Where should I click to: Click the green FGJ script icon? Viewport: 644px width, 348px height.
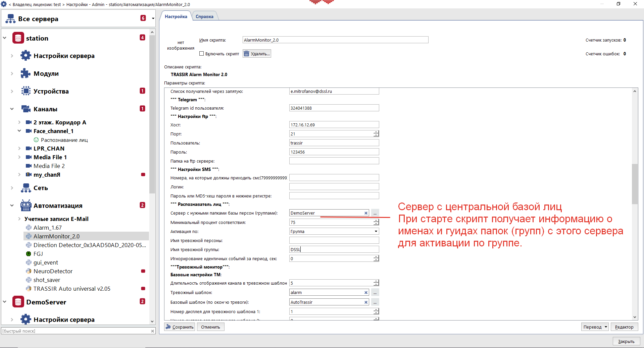(29, 254)
